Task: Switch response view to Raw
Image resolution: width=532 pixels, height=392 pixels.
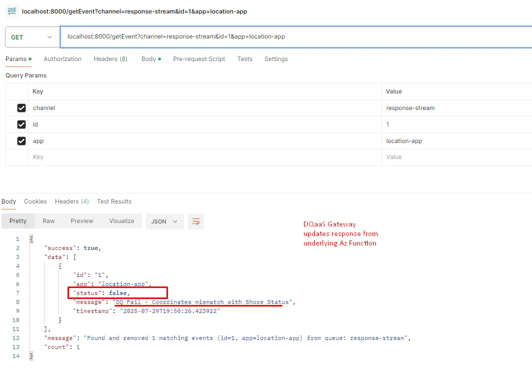Action: pos(48,221)
